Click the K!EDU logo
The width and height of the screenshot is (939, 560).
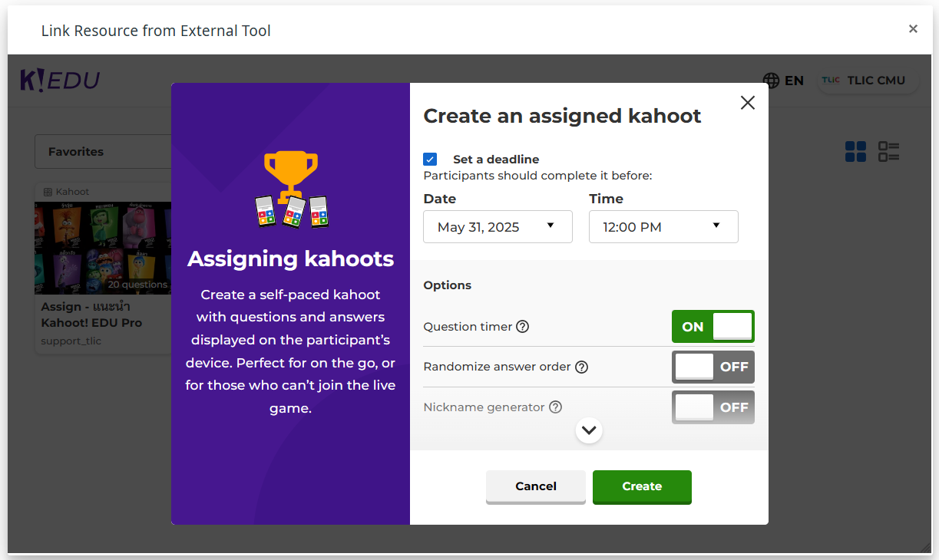coord(60,80)
